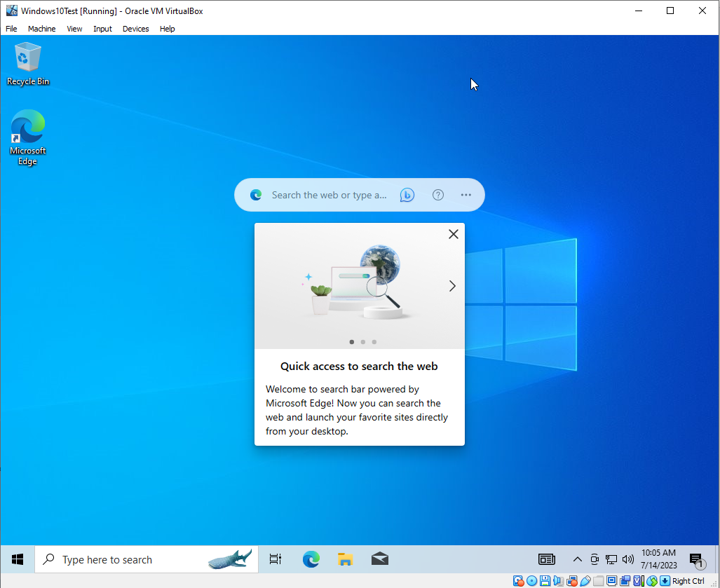
Task: Open the search bar's three-dot options menu
Action: coord(466,195)
